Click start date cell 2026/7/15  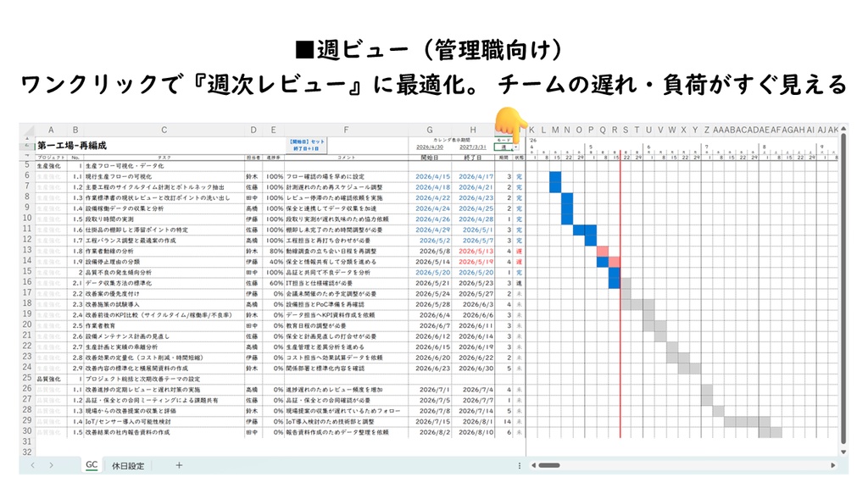430,422
